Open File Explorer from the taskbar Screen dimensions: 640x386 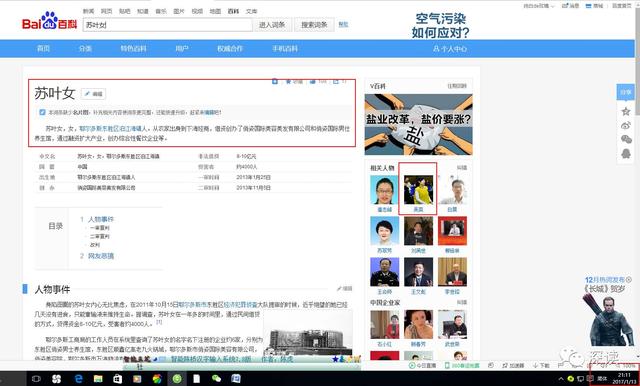[x=98, y=379]
